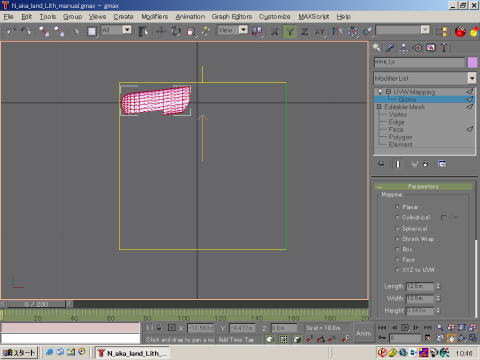
Task: Select the Planar mapping radio button
Action: point(397,207)
